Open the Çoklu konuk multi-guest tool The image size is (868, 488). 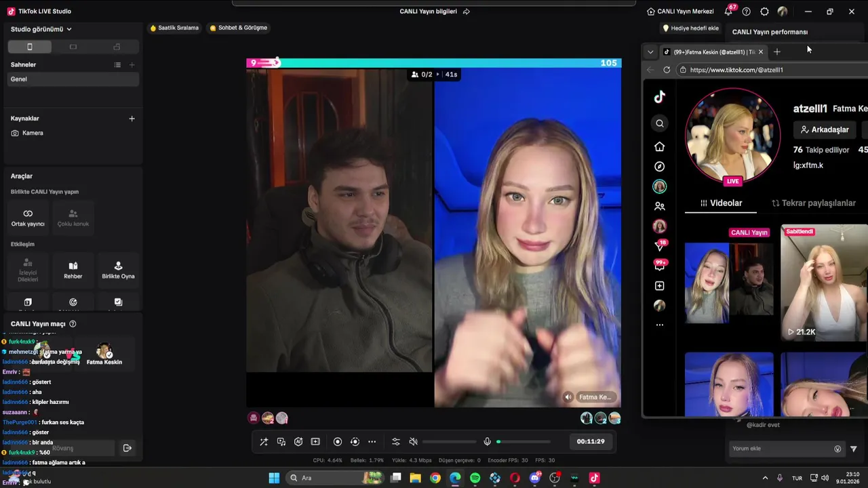click(73, 218)
